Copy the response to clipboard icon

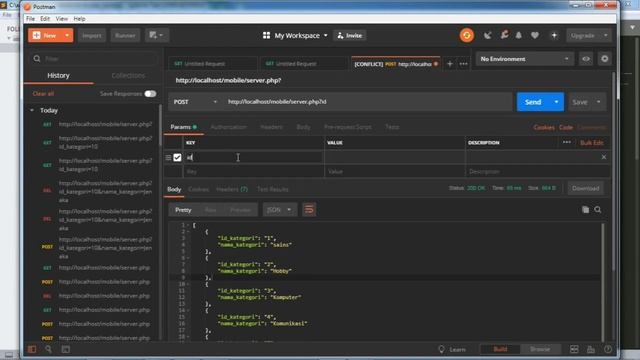tap(585, 210)
